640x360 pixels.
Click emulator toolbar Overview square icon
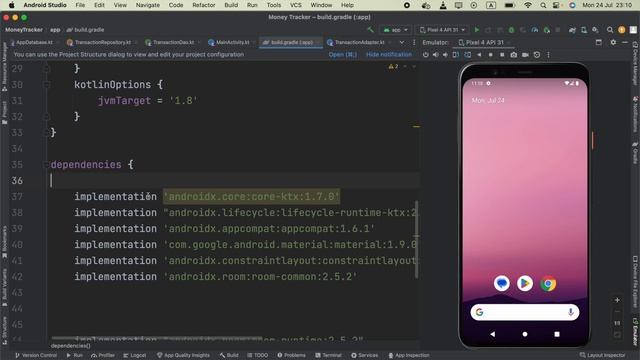point(502,55)
